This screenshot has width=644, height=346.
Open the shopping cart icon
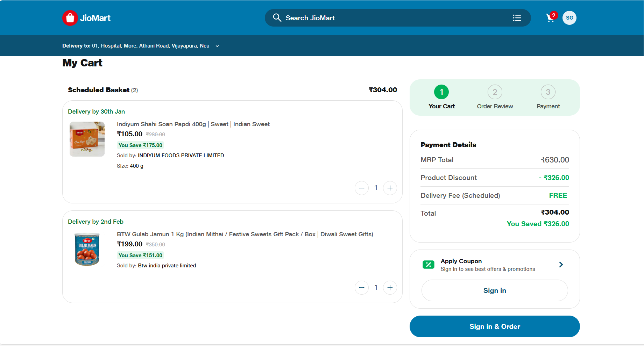[550, 18]
